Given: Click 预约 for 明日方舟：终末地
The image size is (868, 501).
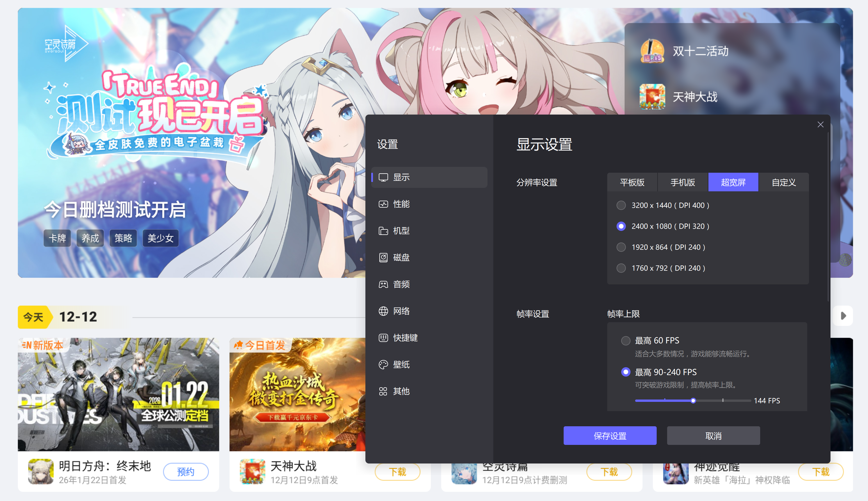Looking at the screenshot, I should 185,471.
